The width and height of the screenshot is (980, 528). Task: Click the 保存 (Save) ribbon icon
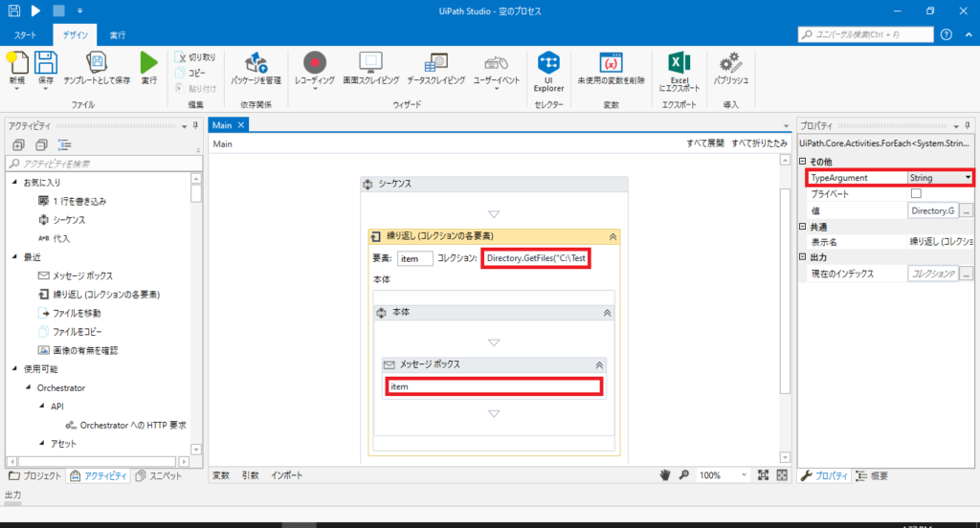pyautogui.click(x=46, y=64)
